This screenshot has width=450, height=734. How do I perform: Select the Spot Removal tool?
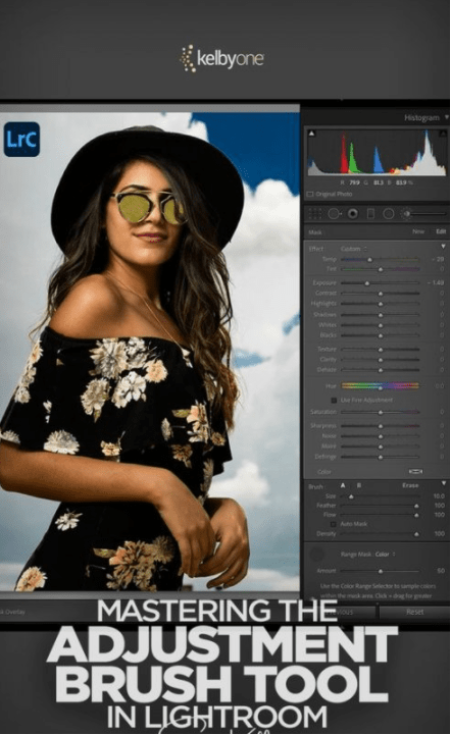click(x=333, y=214)
